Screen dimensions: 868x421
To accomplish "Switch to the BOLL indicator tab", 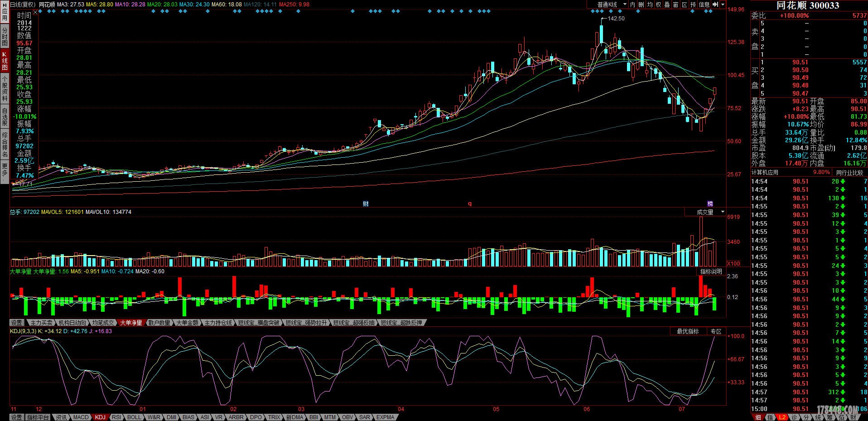I will pos(134,417).
